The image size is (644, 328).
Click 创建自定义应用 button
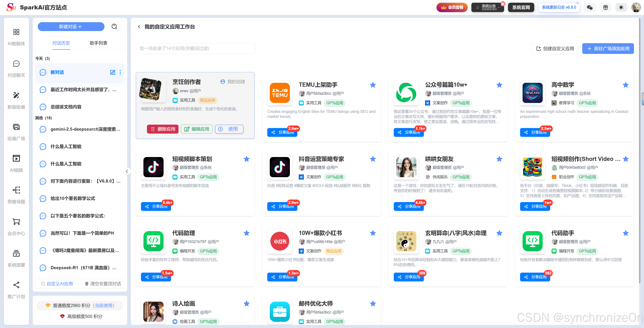555,49
